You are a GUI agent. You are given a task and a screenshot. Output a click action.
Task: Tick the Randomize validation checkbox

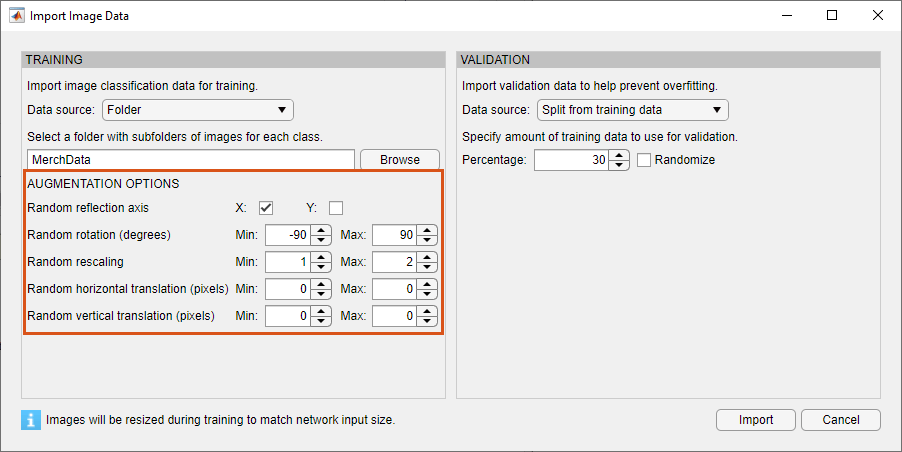(x=644, y=160)
